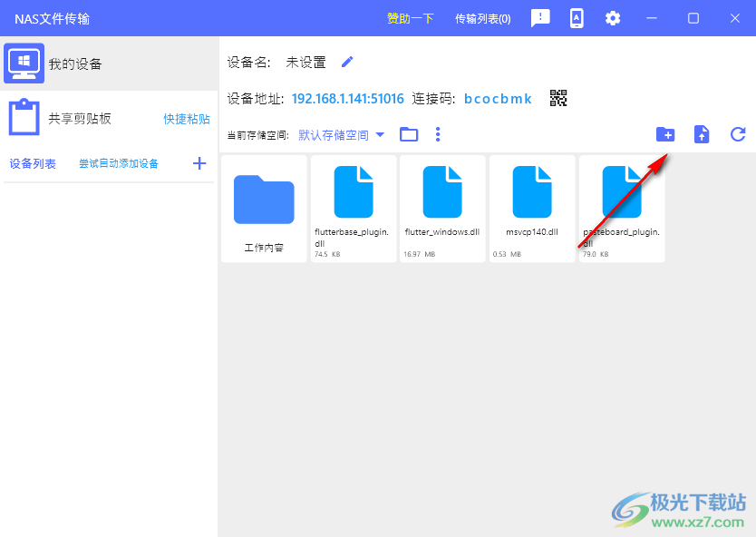The width and height of the screenshot is (756, 537).
Task: Click 尝试自动添加设备 button
Action: click(x=119, y=163)
